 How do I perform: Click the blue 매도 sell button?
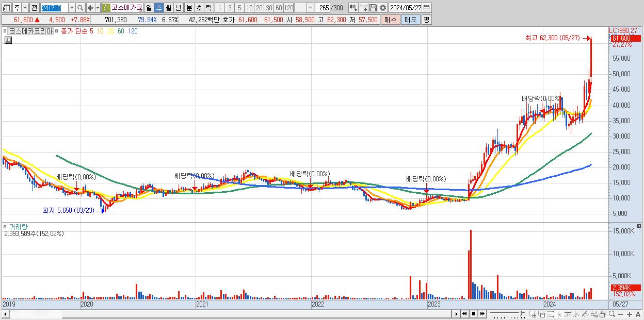[x=411, y=20]
